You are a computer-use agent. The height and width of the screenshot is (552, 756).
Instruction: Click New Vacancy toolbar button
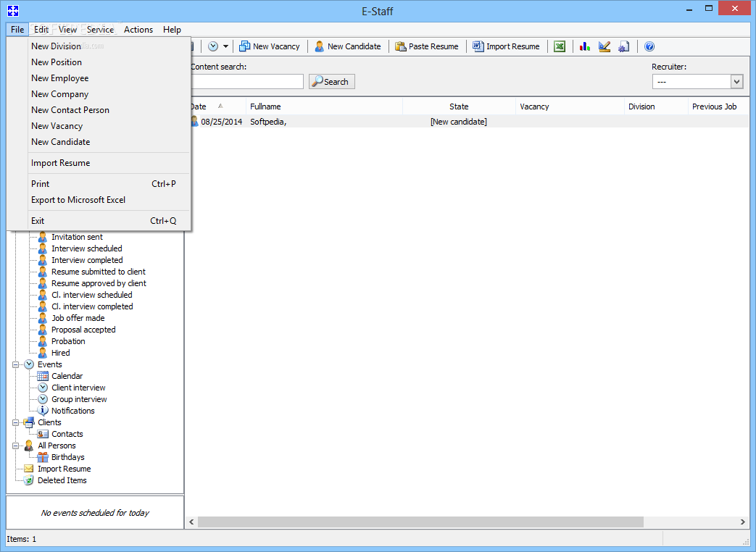(270, 46)
